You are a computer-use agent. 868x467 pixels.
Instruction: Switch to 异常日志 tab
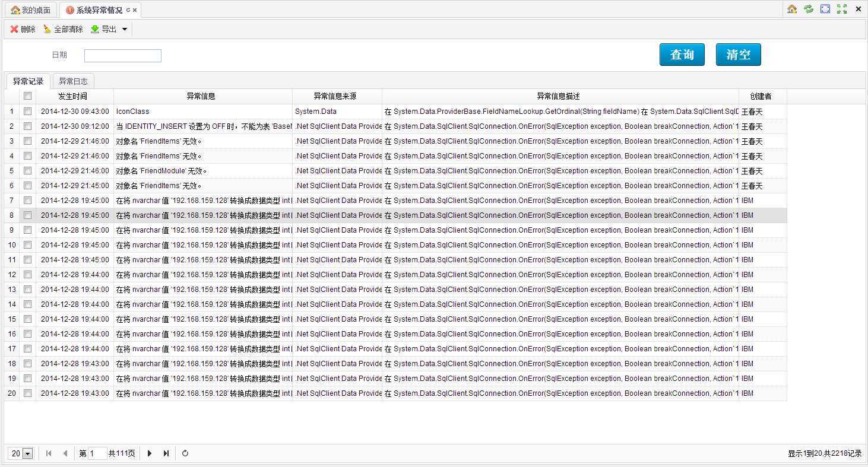point(74,81)
